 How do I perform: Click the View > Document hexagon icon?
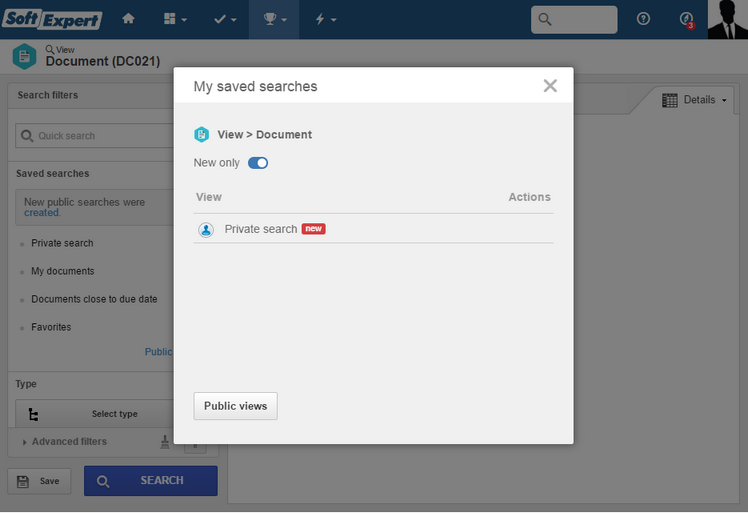(x=202, y=135)
